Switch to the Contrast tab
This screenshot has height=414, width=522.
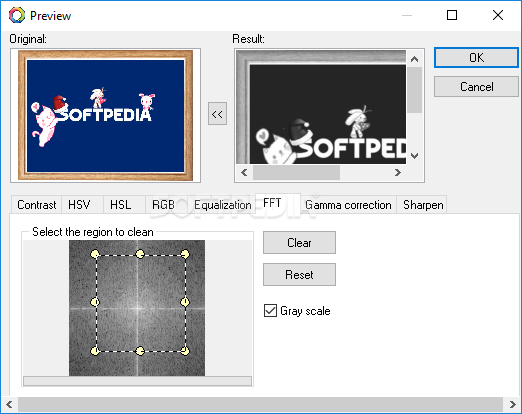pos(36,204)
